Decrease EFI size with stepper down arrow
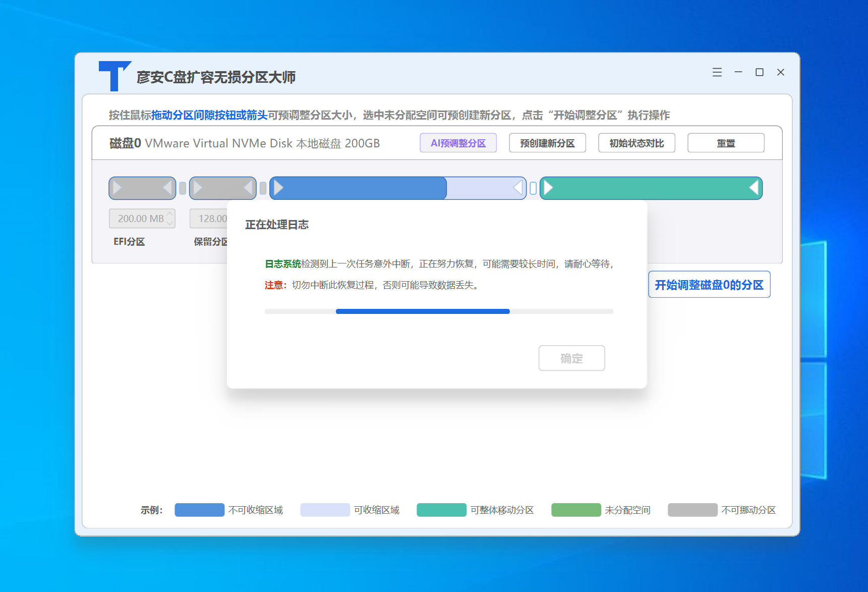The height and width of the screenshot is (592, 868). tap(170, 223)
